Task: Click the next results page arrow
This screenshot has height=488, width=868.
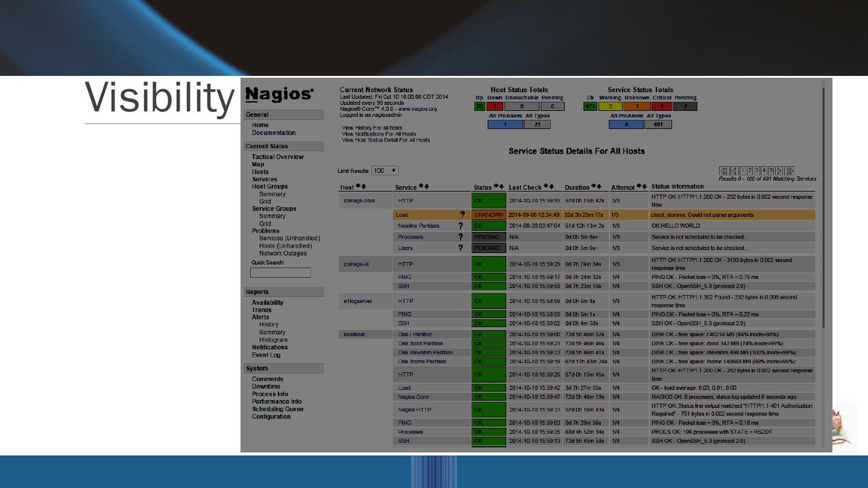Action: pyautogui.click(x=779, y=171)
